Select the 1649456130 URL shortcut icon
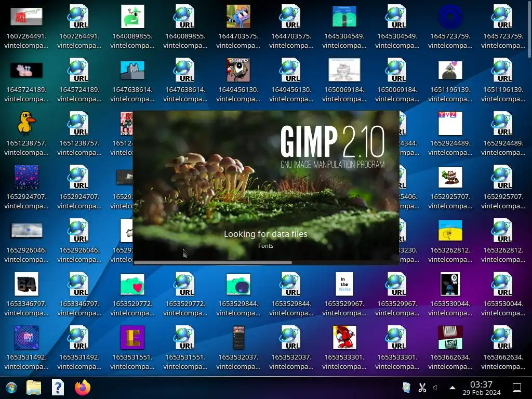532x399 pixels. point(290,70)
